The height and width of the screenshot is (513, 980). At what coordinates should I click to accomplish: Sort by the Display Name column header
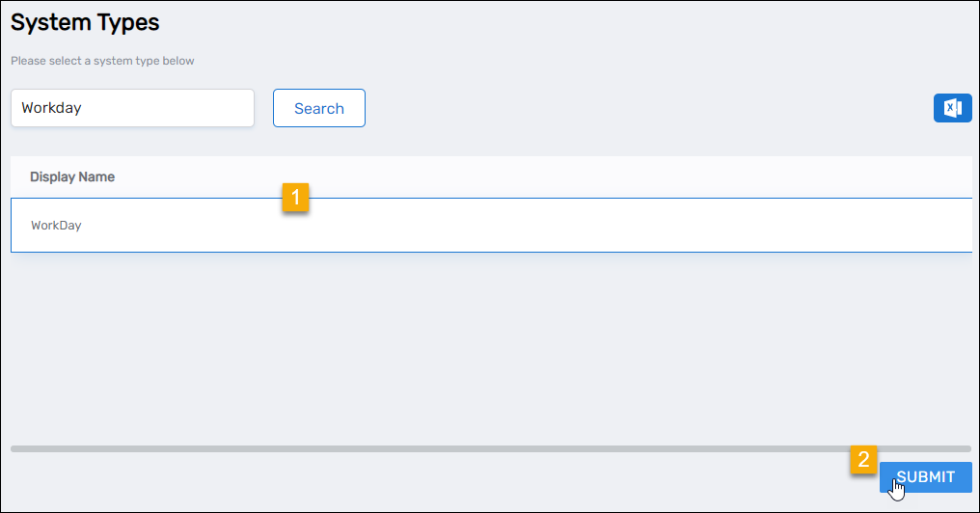[x=72, y=177]
